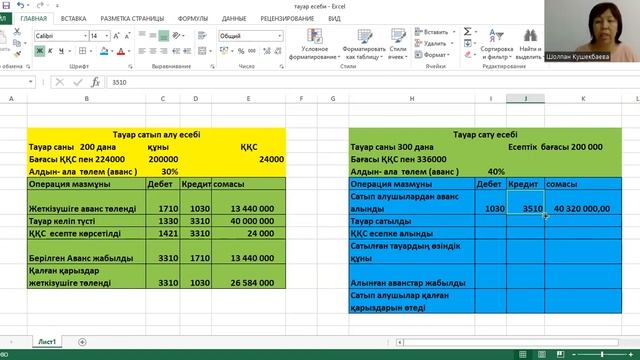Cut the selection with the scissors icon

[x=17, y=31]
